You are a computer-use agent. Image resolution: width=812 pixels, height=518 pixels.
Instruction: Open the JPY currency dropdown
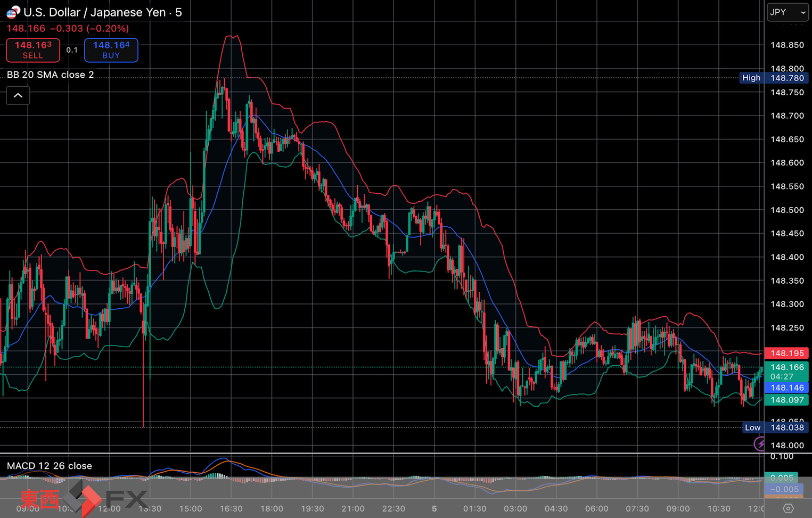point(787,12)
